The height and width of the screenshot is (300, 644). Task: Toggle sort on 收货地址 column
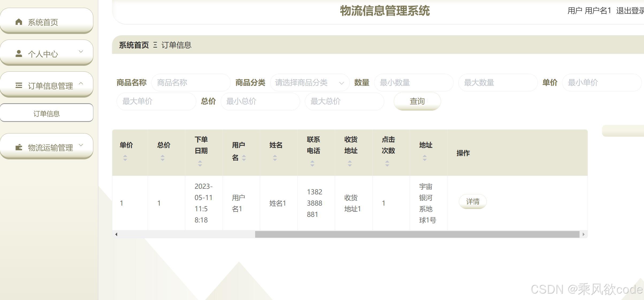[350, 164]
